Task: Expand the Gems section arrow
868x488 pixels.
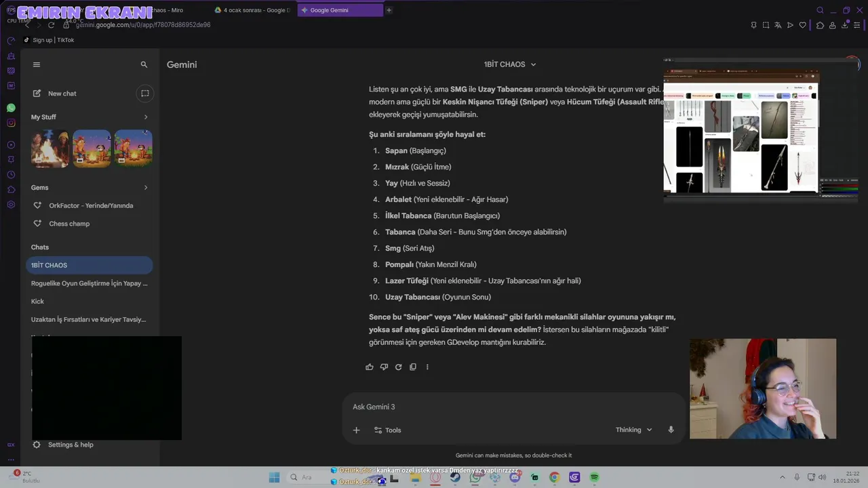Action: tap(146, 188)
